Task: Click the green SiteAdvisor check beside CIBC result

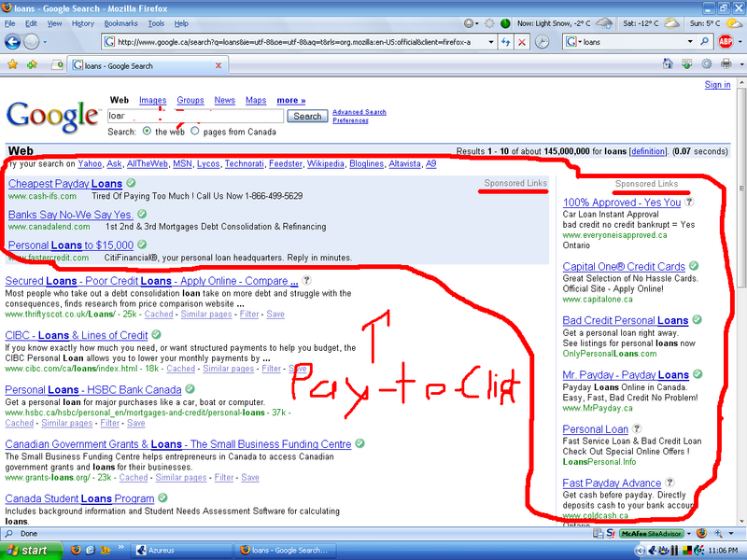Action: point(156,335)
